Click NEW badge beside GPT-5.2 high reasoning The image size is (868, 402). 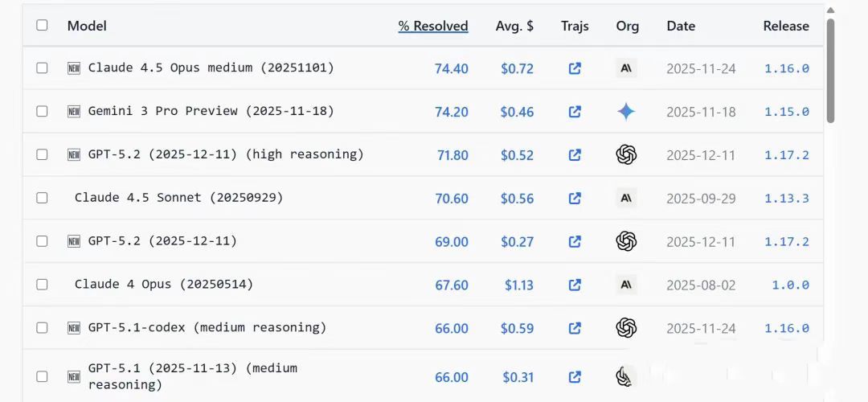pyautogui.click(x=74, y=155)
